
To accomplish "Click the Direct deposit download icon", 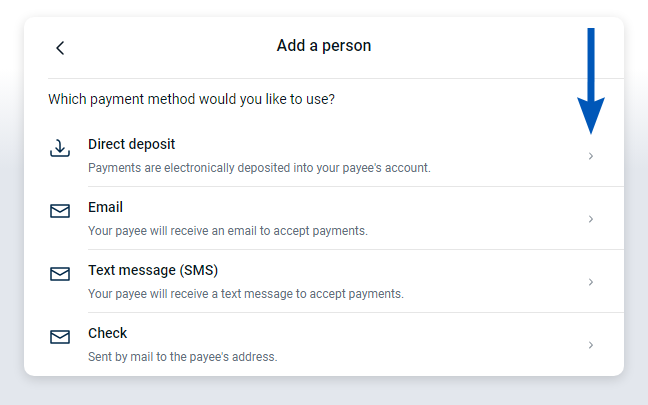I will click(60, 148).
